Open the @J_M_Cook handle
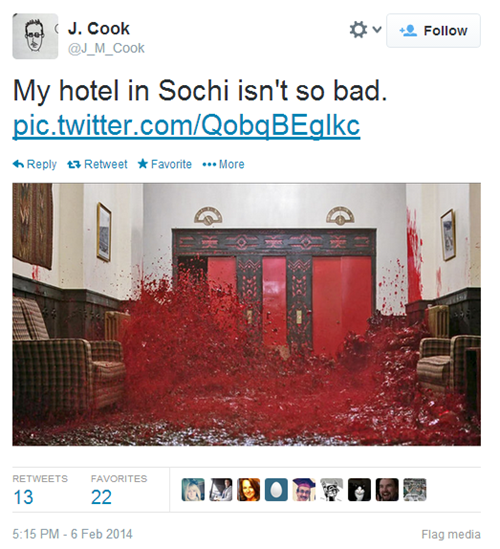 [106, 48]
